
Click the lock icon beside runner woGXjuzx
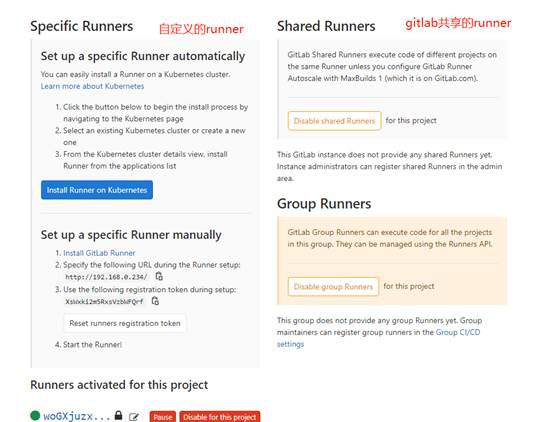click(x=118, y=415)
